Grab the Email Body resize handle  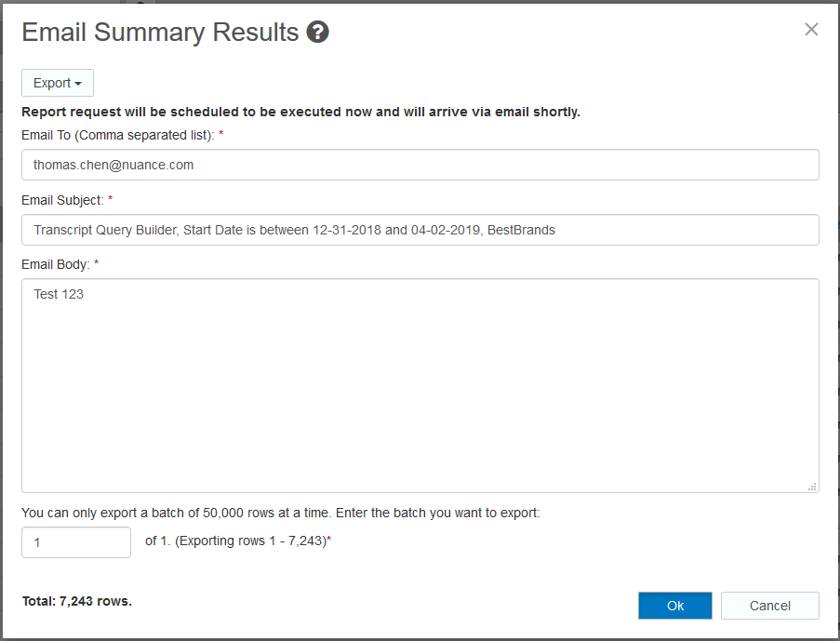[812, 486]
